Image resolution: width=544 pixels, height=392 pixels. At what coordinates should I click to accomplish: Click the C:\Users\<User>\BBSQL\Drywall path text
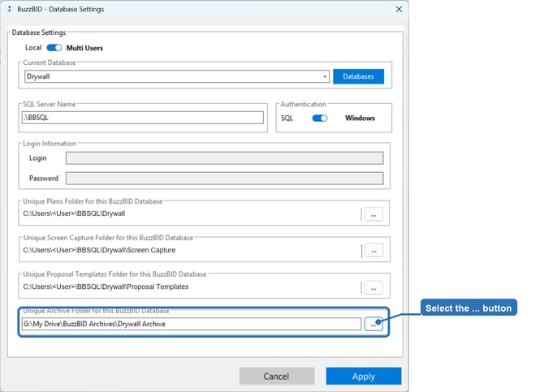pos(74,213)
